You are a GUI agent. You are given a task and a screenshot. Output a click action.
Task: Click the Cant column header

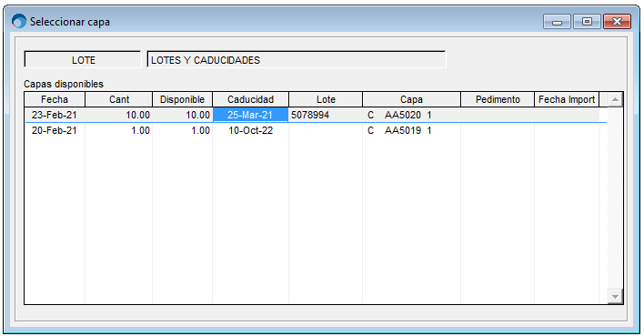118,99
